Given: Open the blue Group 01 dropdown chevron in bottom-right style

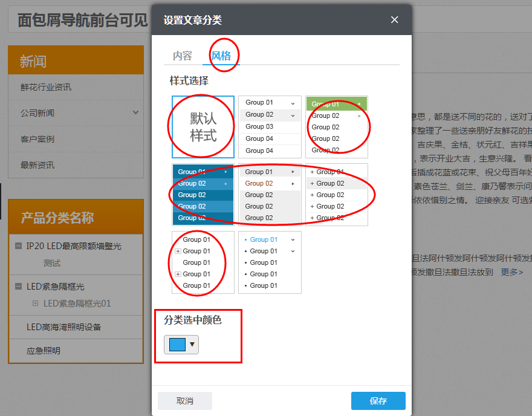Looking at the screenshot, I should click(x=291, y=239).
